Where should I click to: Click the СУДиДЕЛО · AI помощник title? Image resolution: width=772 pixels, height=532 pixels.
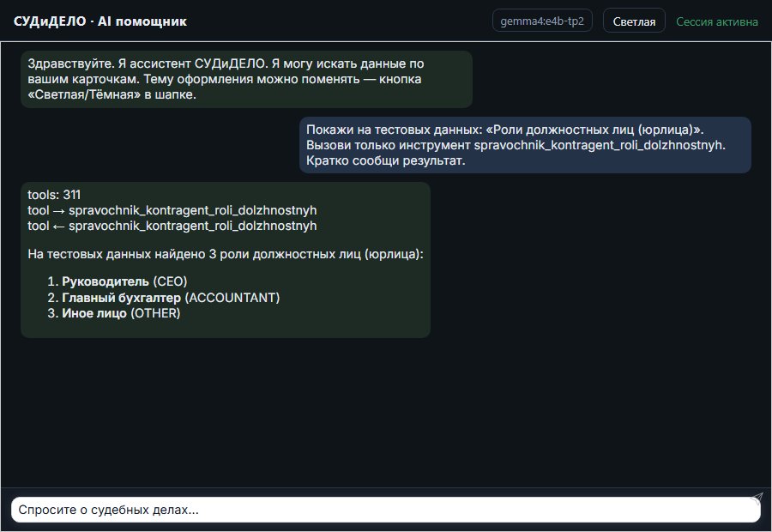[x=100, y=21]
